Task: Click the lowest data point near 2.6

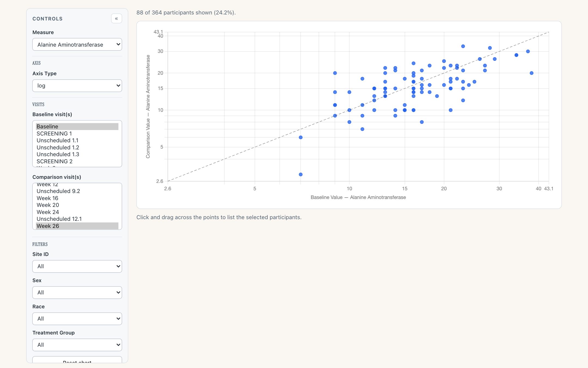Action: coord(301,174)
